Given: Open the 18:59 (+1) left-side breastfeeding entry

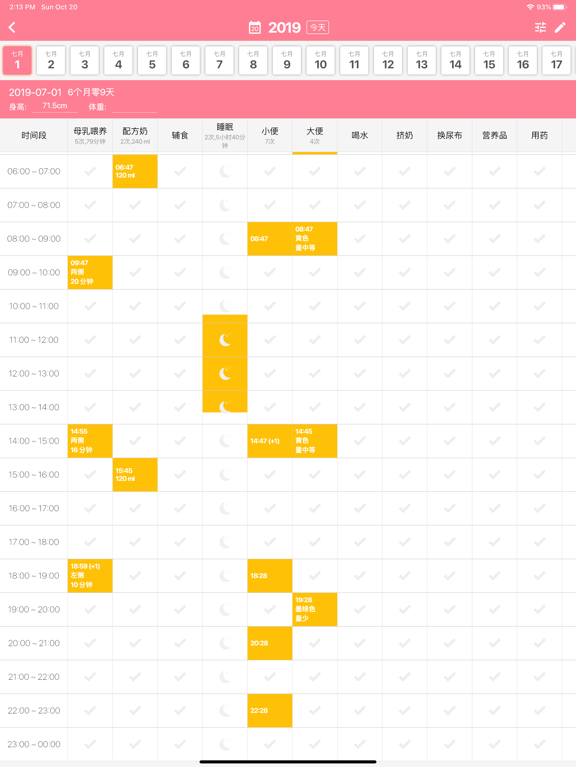Looking at the screenshot, I should 90,576.
